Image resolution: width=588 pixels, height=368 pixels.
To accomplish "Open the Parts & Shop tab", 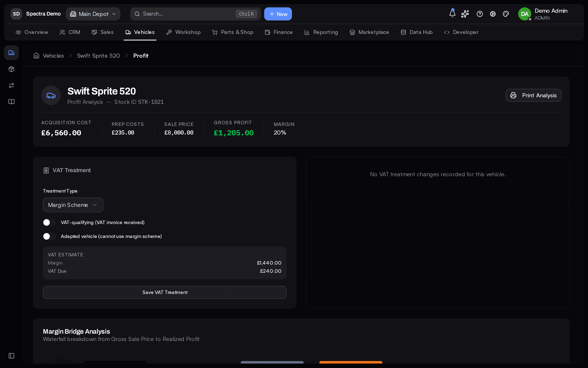I will point(233,32).
